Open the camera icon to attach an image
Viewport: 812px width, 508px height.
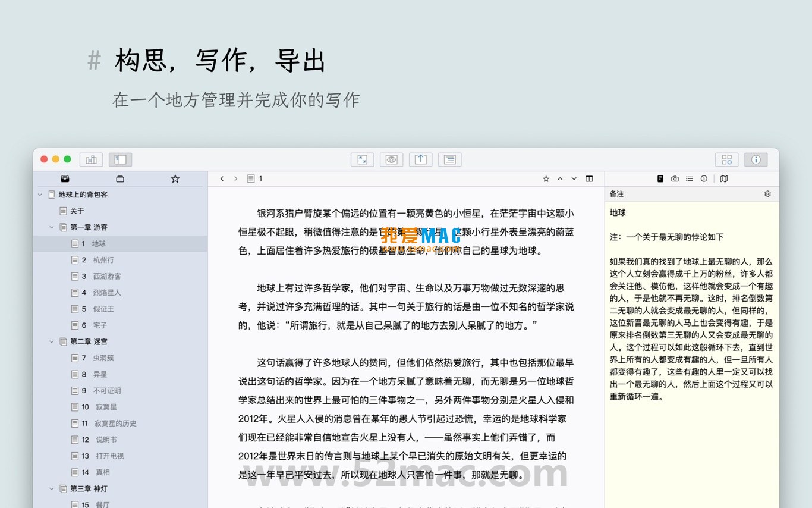coord(675,178)
